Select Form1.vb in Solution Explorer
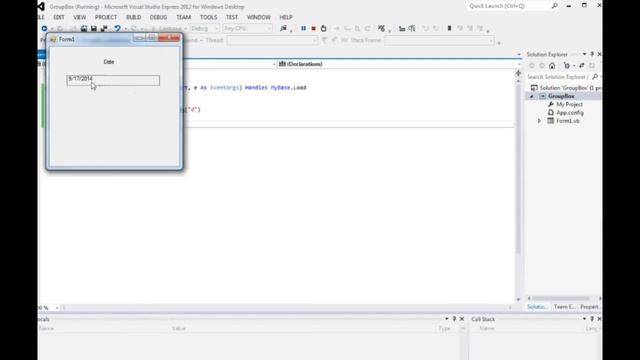The height and width of the screenshot is (360, 640). tap(568, 121)
